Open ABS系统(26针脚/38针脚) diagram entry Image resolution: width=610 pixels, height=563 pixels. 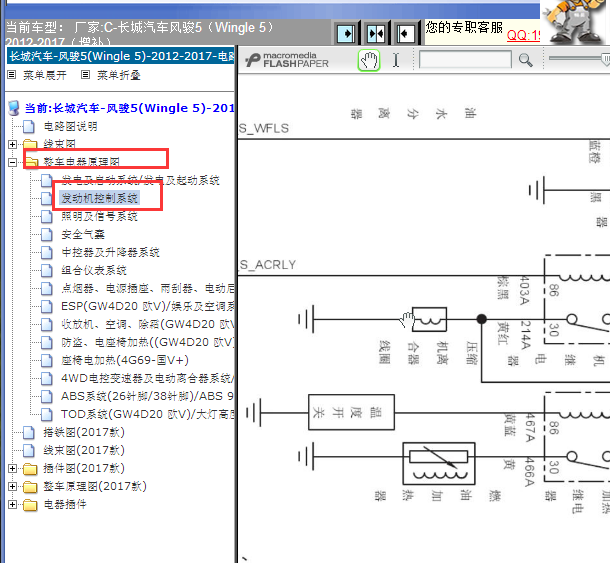click(x=148, y=396)
